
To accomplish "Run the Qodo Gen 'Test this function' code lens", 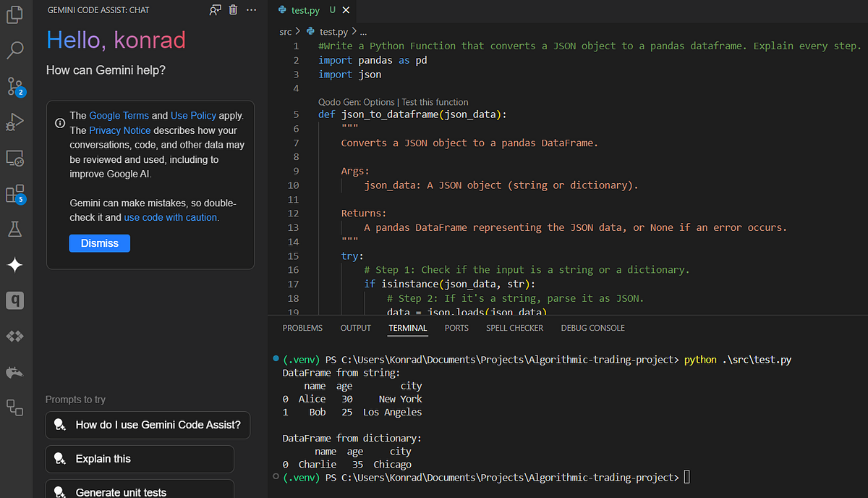I will [x=436, y=102].
